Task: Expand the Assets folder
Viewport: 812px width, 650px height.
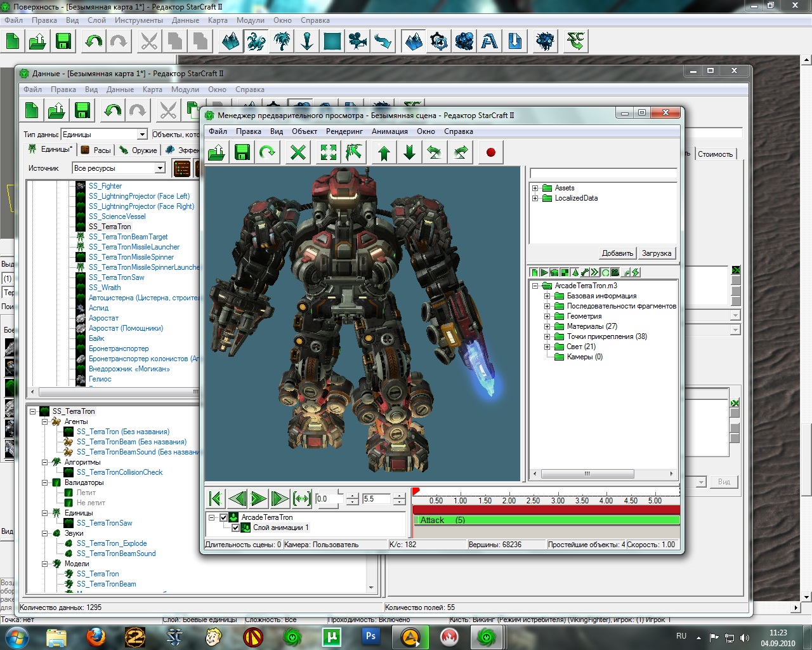Action: point(535,188)
